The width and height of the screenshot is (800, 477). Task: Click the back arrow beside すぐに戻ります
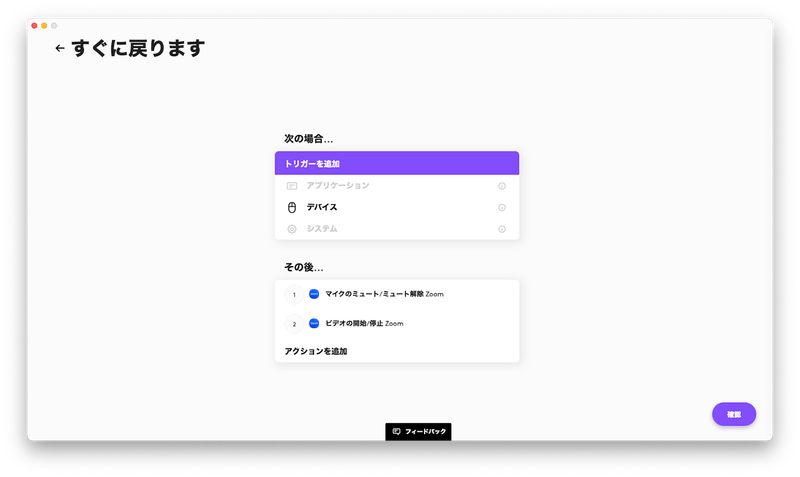click(x=60, y=48)
